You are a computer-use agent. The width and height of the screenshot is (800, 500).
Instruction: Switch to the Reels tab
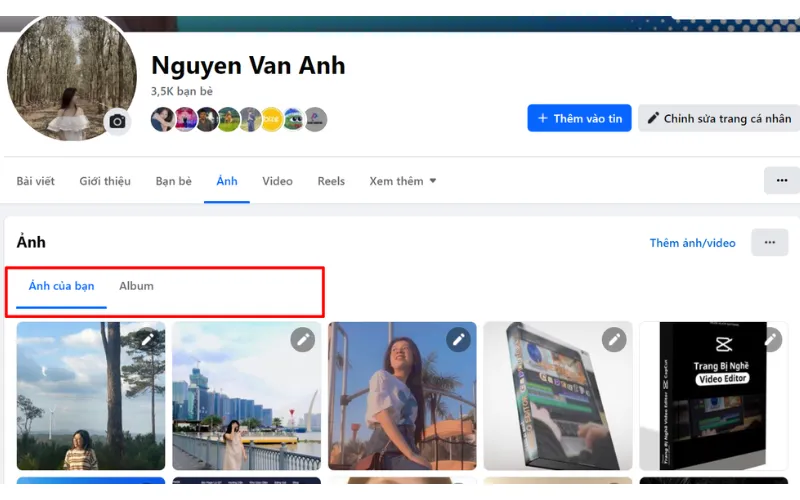coord(331,181)
